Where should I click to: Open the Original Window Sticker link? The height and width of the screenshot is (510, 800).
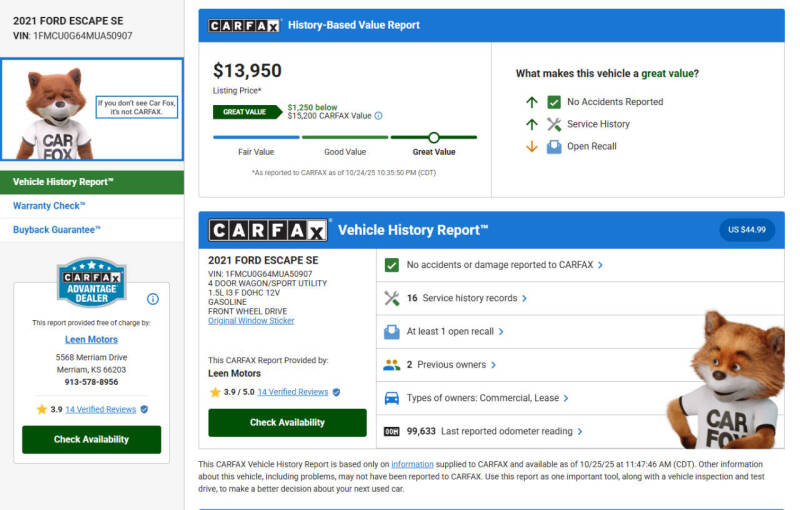[251, 321]
